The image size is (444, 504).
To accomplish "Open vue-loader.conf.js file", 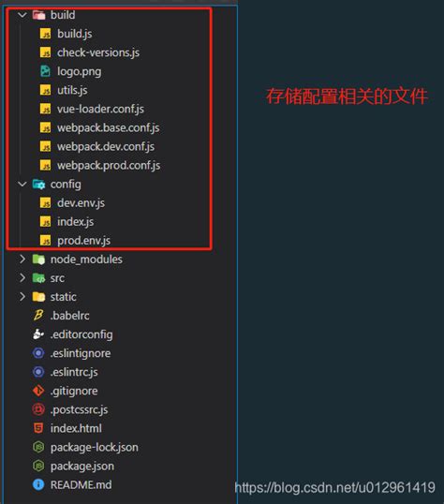I will click(100, 110).
